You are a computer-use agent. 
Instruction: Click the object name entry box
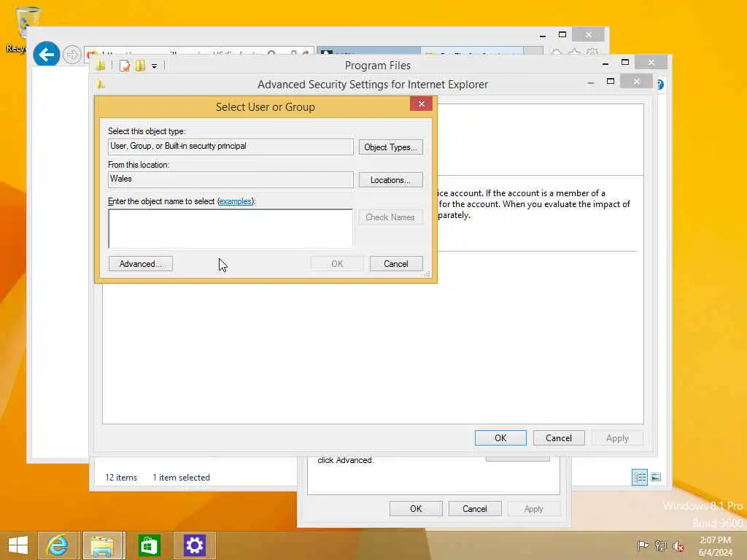coord(231,228)
